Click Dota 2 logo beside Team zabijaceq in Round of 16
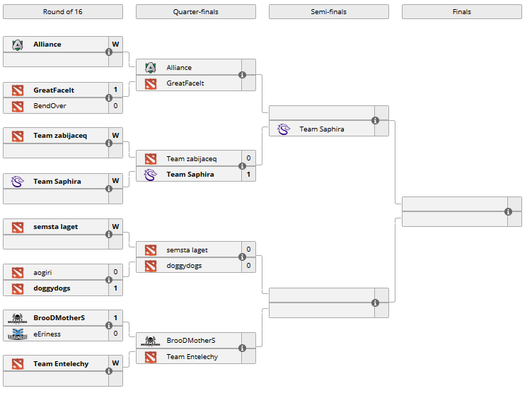 click(18, 136)
